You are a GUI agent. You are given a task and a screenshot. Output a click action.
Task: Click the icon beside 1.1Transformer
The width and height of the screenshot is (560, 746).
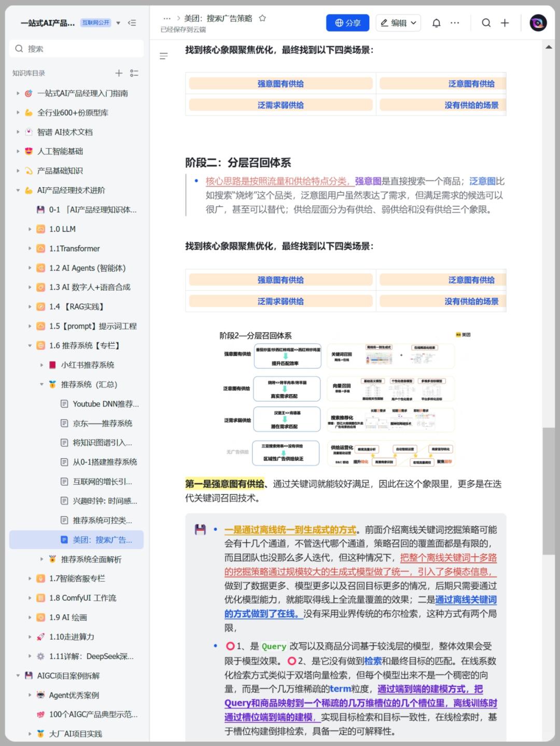(x=40, y=248)
